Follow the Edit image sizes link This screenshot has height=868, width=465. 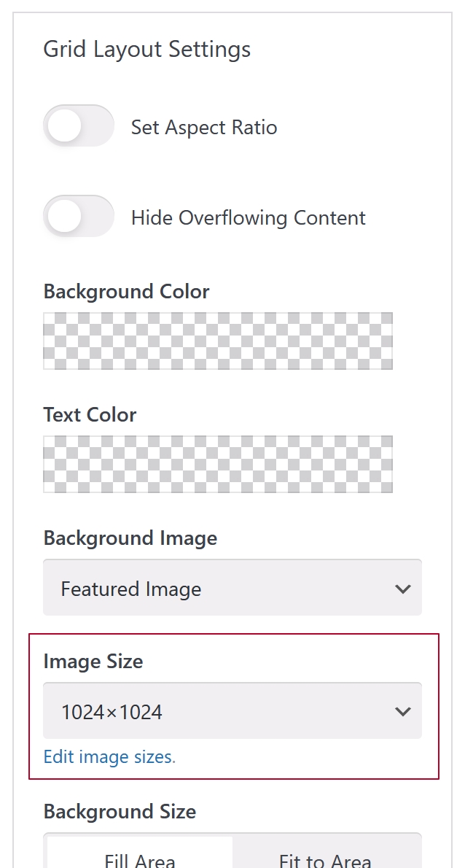[109, 756]
